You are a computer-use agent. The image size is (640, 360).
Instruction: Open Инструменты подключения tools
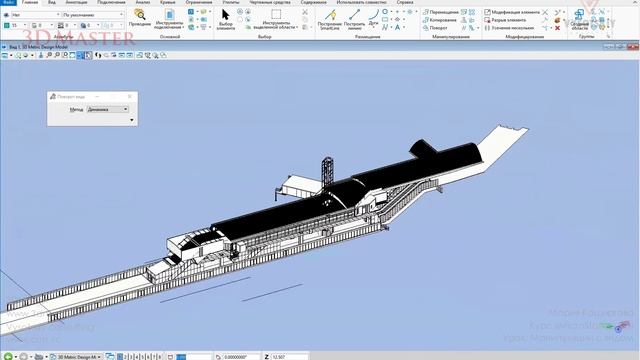point(169,19)
